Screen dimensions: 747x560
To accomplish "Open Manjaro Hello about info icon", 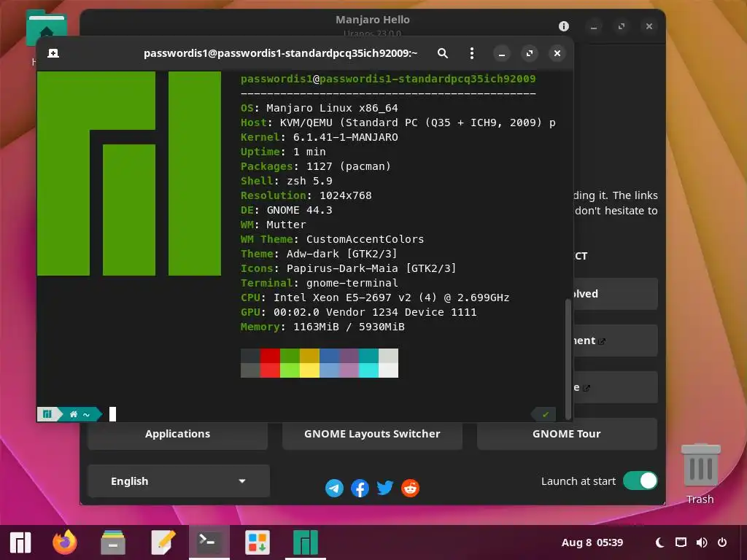I will click(x=564, y=26).
